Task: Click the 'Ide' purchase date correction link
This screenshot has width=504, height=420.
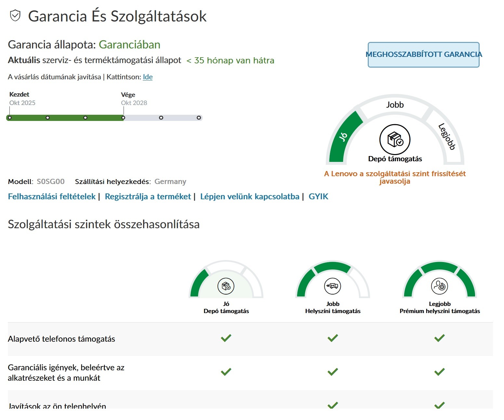Action: pyautogui.click(x=148, y=77)
